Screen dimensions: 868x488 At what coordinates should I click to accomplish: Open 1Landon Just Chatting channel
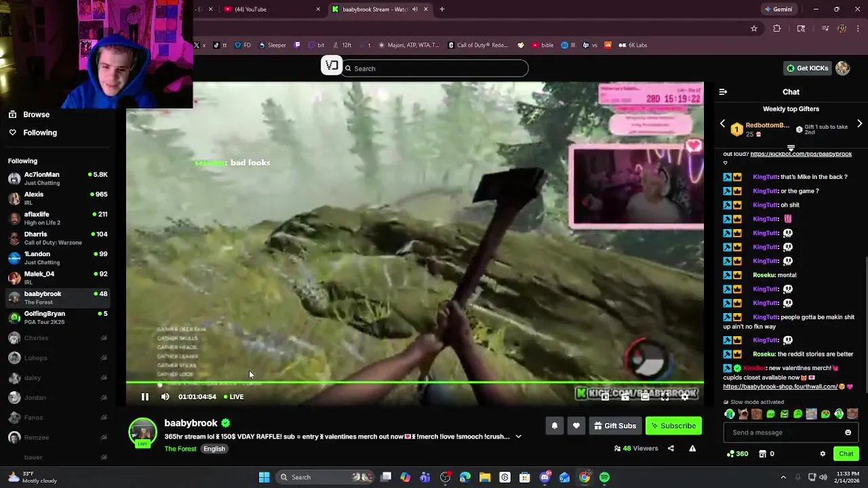pyautogui.click(x=58, y=258)
